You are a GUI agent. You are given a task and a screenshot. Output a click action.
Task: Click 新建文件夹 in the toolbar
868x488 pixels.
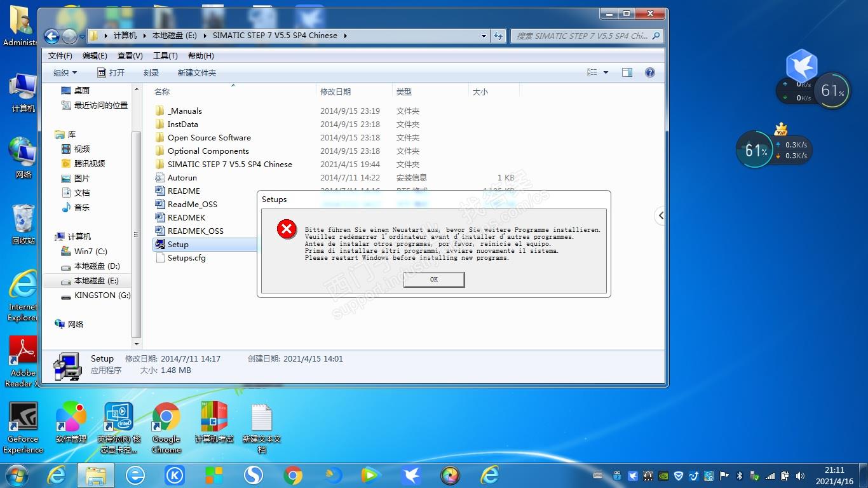(x=197, y=72)
